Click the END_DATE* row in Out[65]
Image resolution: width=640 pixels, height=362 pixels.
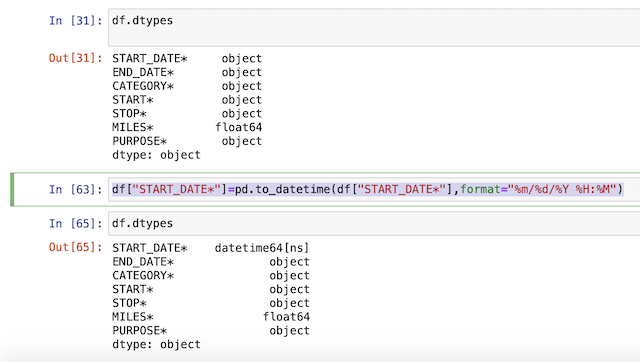[x=211, y=262]
